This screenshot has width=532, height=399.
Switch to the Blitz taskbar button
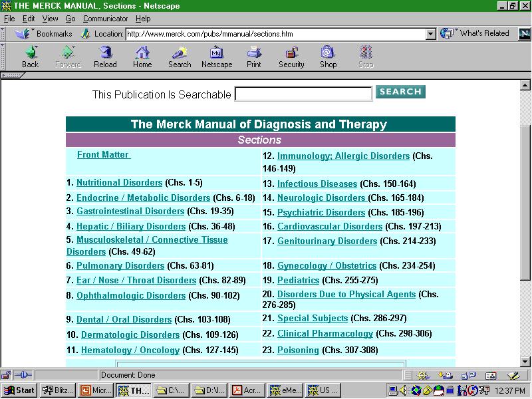click(x=57, y=390)
